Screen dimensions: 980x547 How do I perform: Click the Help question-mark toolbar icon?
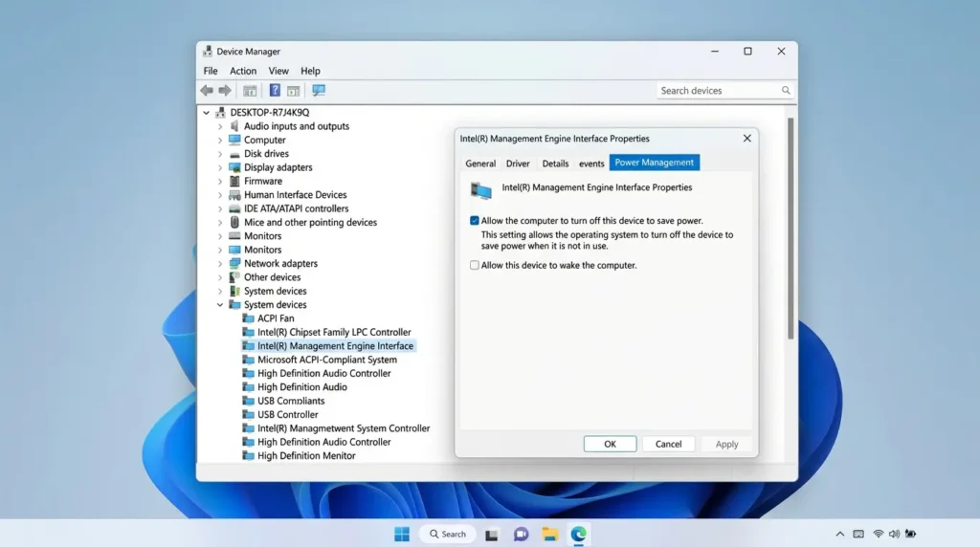(x=275, y=91)
